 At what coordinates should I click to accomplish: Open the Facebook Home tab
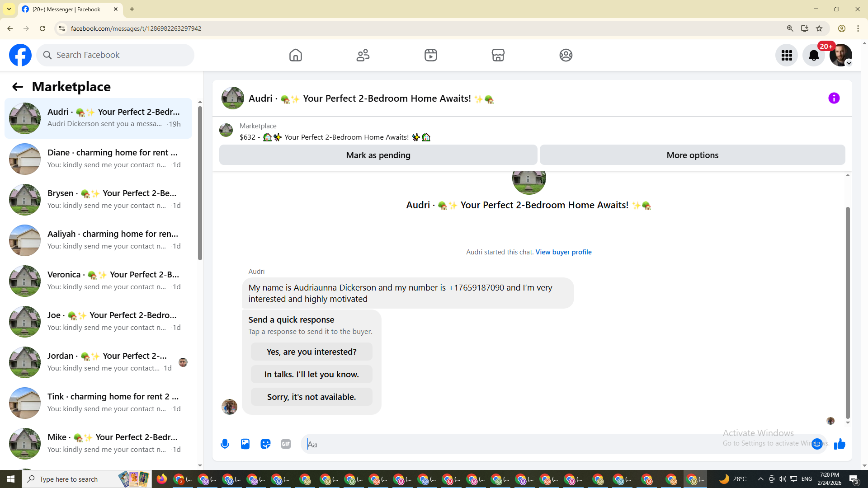point(295,55)
